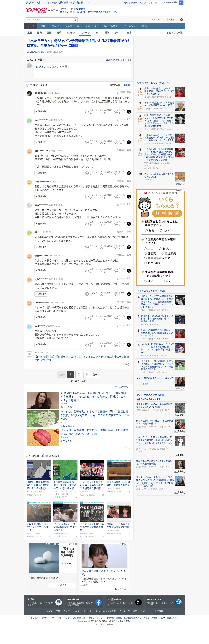Open the みんなの意見 tab
The image size is (209, 644).
(x=111, y=26)
